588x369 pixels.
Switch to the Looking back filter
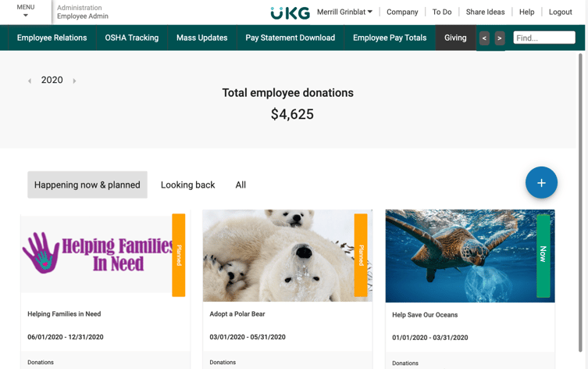tap(188, 184)
